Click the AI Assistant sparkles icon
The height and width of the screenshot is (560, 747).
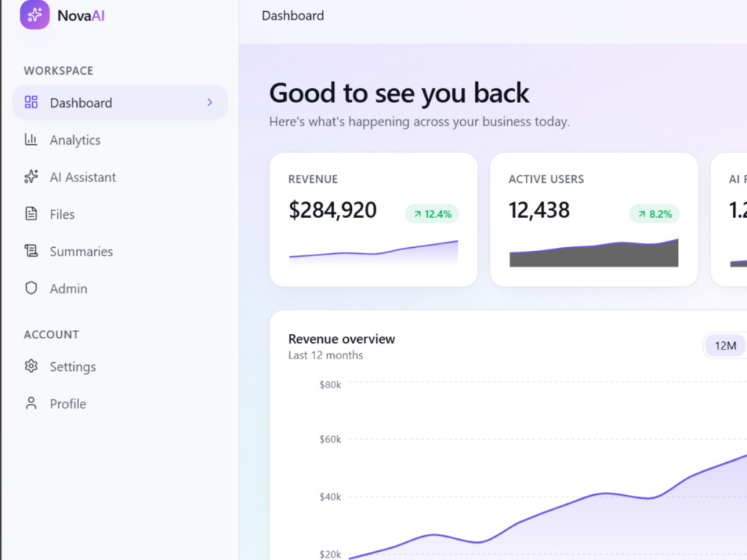(x=31, y=176)
